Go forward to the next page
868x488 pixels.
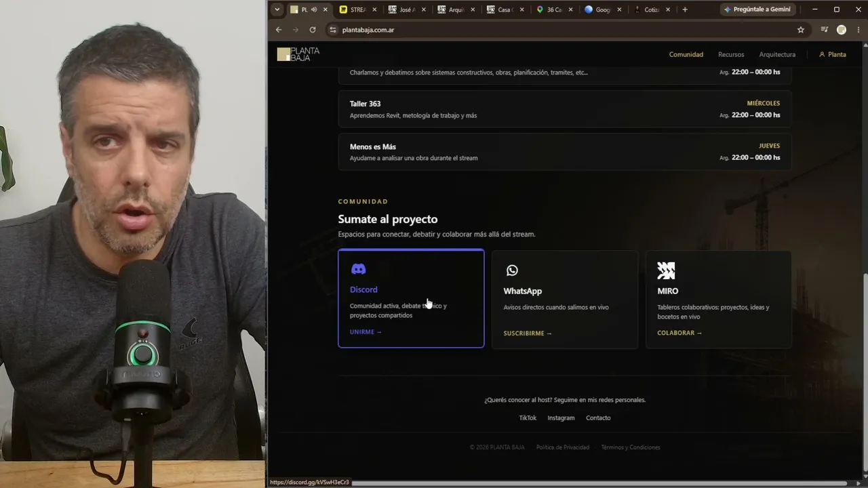tap(296, 30)
